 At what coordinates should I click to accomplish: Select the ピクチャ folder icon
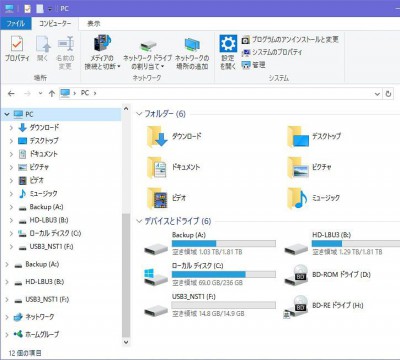pos(298,167)
